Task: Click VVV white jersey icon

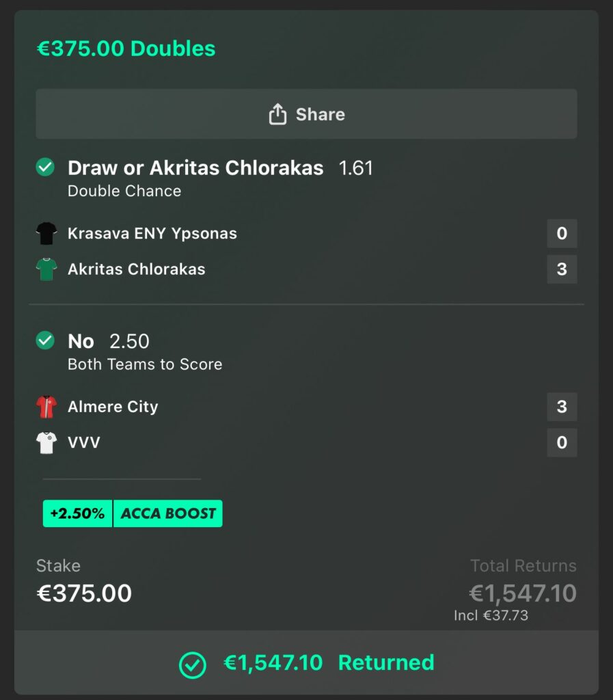Action: tap(46, 442)
